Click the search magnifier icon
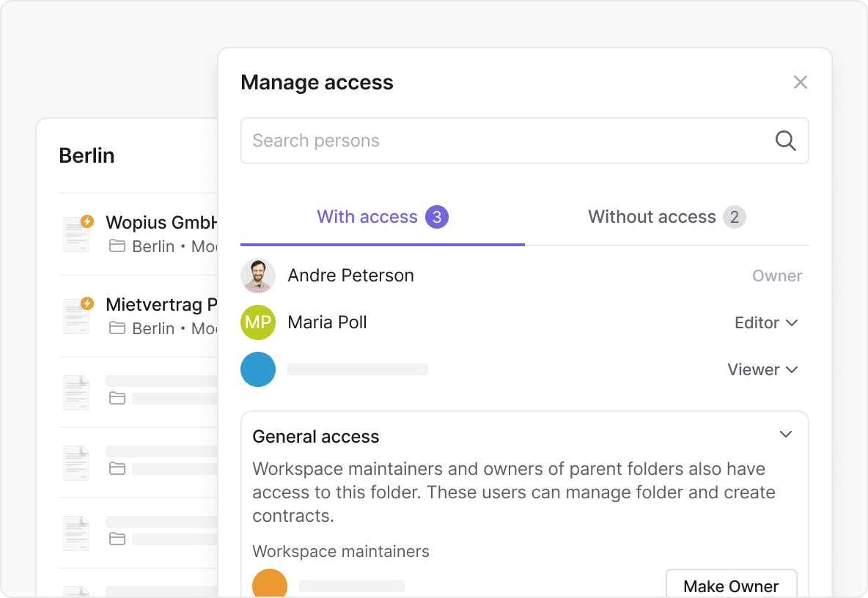868x598 pixels. [785, 141]
